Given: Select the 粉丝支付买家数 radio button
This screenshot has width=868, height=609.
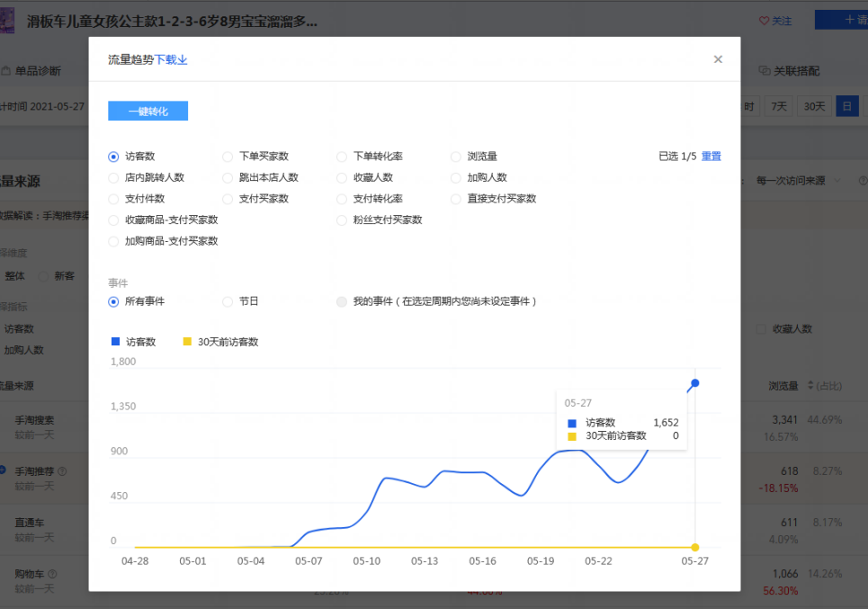Looking at the screenshot, I should point(342,220).
